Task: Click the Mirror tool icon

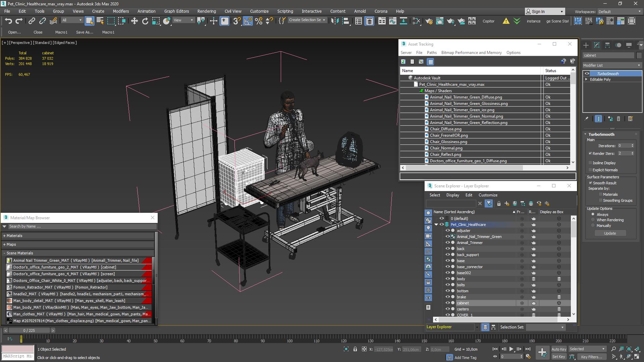Action: 334,21
